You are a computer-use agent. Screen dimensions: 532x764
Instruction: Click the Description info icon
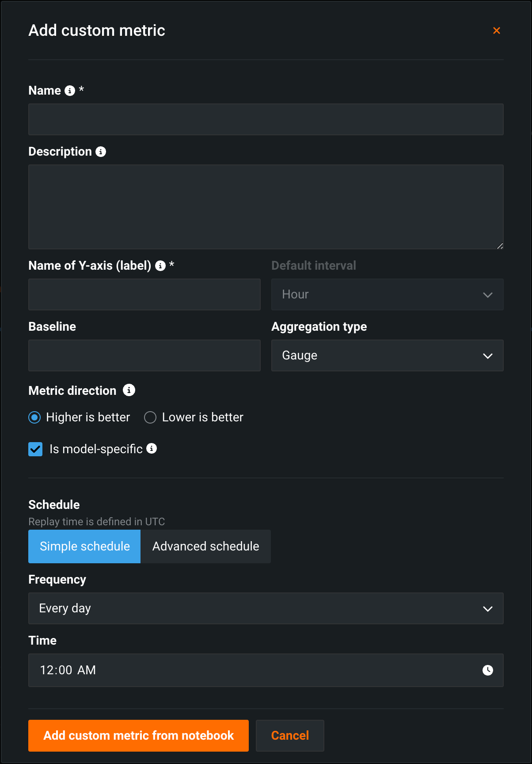101,152
